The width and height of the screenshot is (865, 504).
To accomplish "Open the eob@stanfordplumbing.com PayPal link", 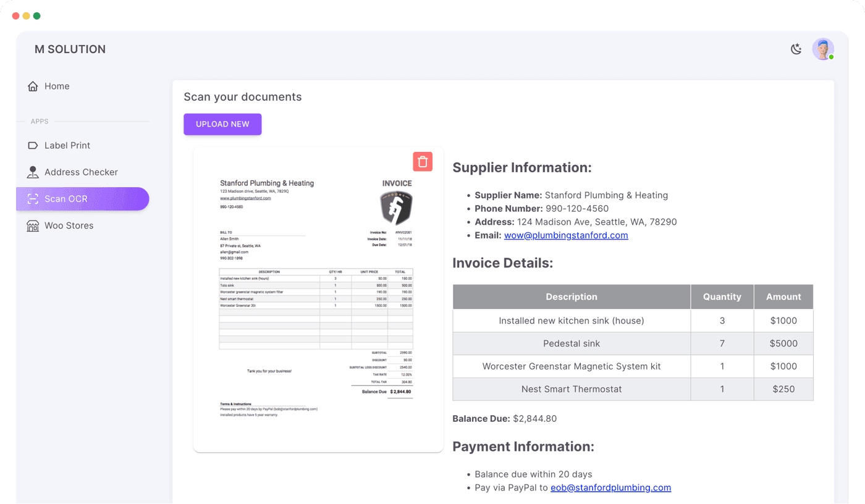I will click(610, 488).
